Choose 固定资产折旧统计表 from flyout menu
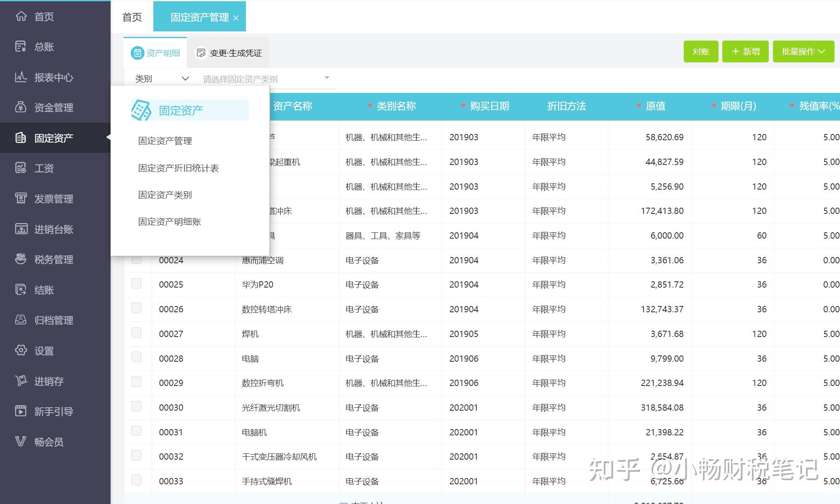Image resolution: width=840 pixels, height=504 pixels. (x=178, y=168)
